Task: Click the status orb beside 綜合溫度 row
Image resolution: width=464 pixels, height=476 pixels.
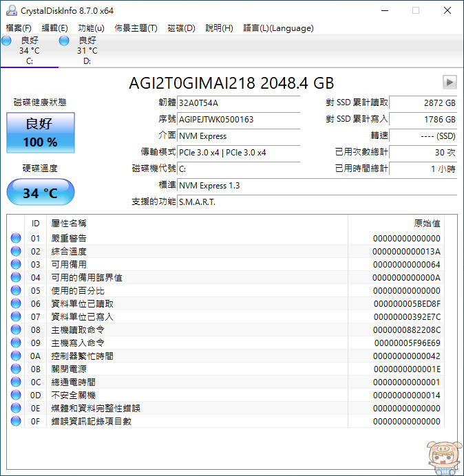Action: [x=16, y=252]
